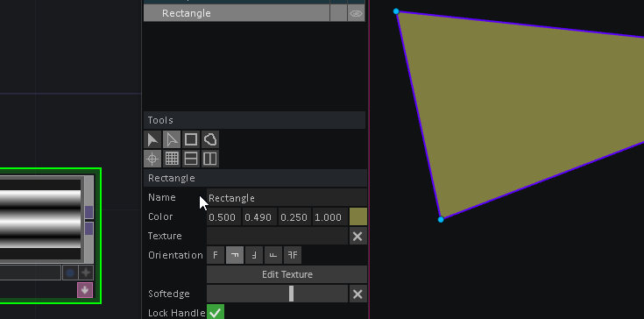
Task: Click the blue circle flag on node
Action: tap(70, 273)
